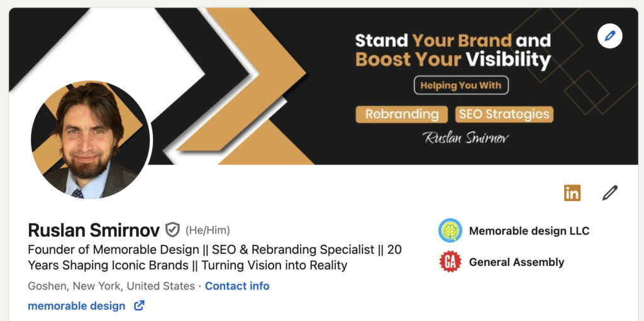Screen dimensions: 644x321
Task: Click the external link arrow icon
Action: (x=139, y=306)
